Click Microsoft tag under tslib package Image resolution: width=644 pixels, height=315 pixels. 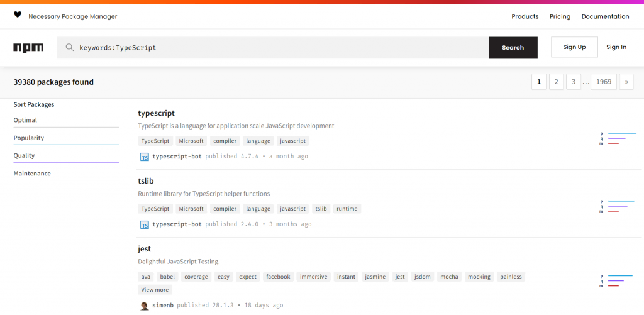191,209
